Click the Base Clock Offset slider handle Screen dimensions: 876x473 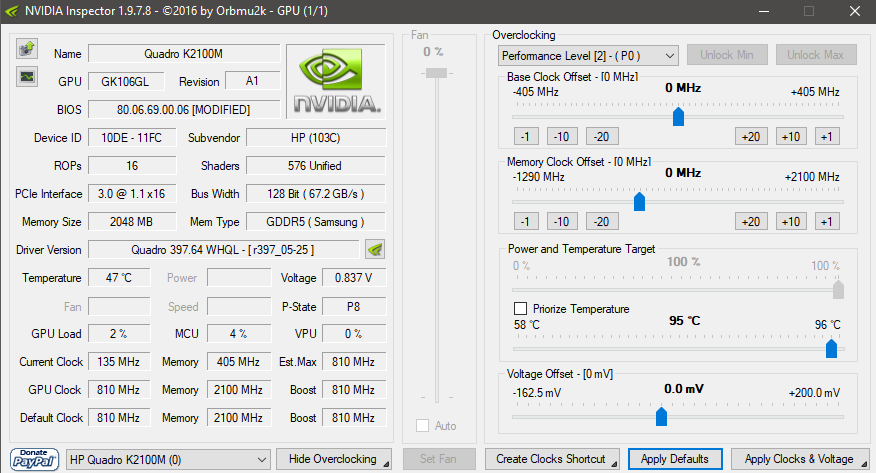click(678, 117)
